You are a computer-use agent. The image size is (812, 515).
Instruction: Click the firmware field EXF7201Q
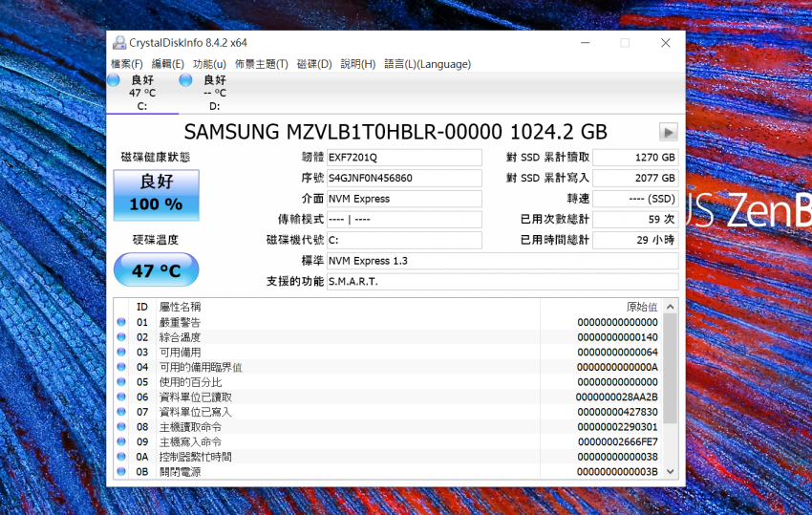pos(404,158)
